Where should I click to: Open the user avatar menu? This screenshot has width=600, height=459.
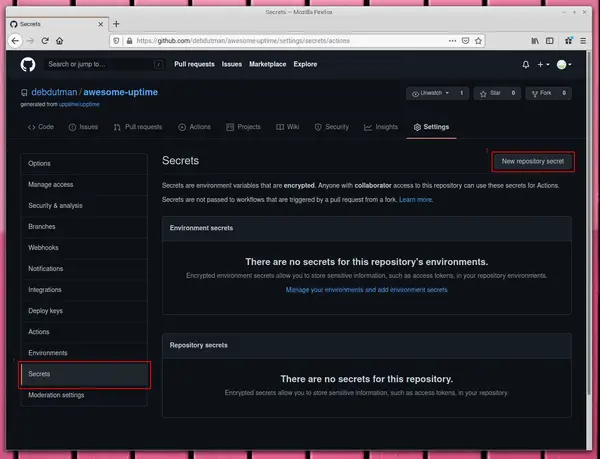click(565, 64)
